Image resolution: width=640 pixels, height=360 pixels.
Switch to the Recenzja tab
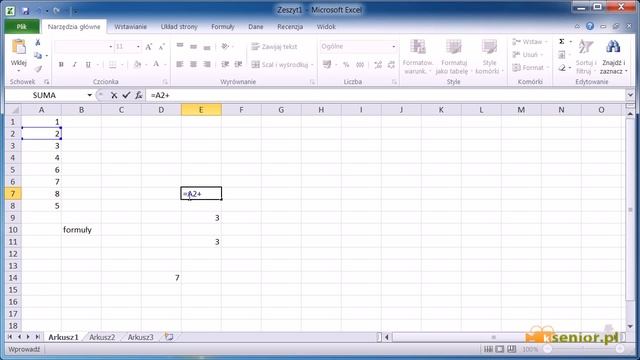tap(290, 27)
